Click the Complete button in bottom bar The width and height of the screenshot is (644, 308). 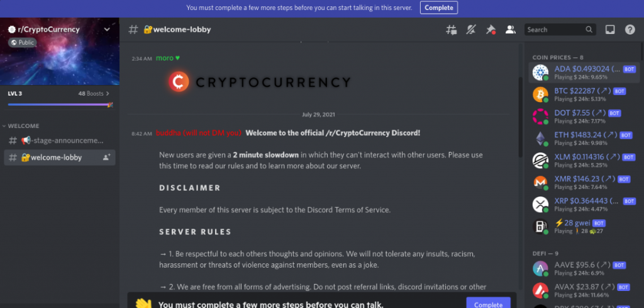pyautogui.click(x=488, y=304)
